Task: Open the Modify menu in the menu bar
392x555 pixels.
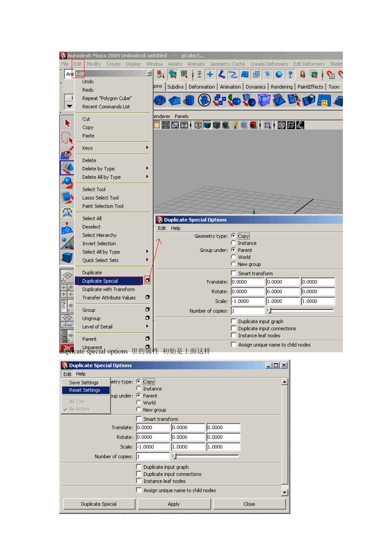Action: click(94, 64)
